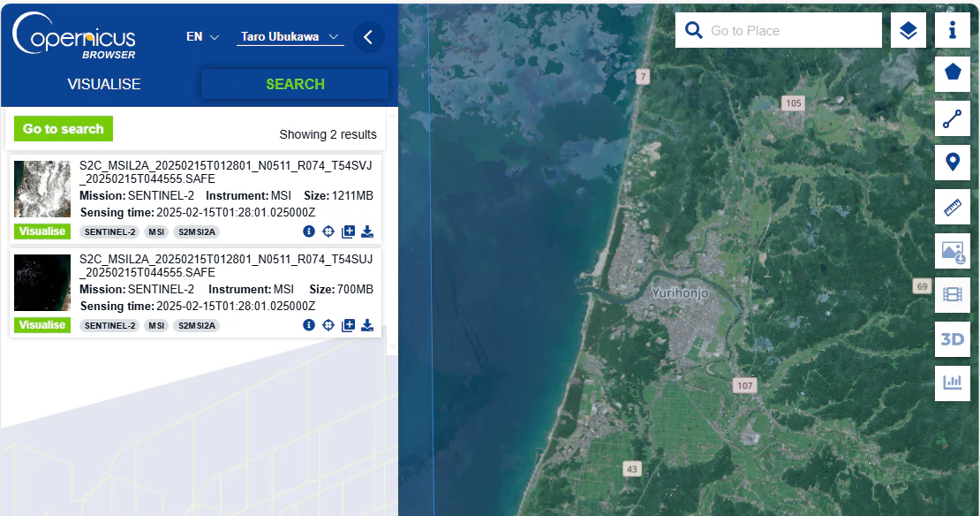Open the T54SUJ product thumbnail
Image resolution: width=980 pixels, height=516 pixels.
42,283
